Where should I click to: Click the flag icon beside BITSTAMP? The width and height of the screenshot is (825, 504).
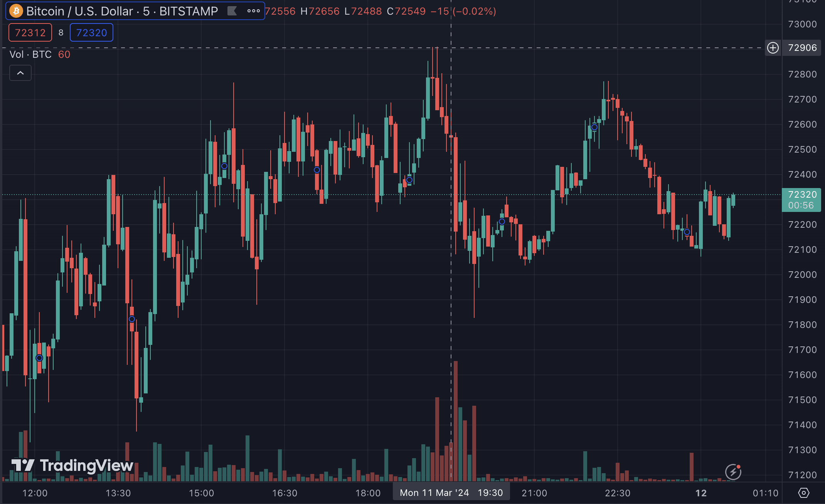(x=232, y=11)
